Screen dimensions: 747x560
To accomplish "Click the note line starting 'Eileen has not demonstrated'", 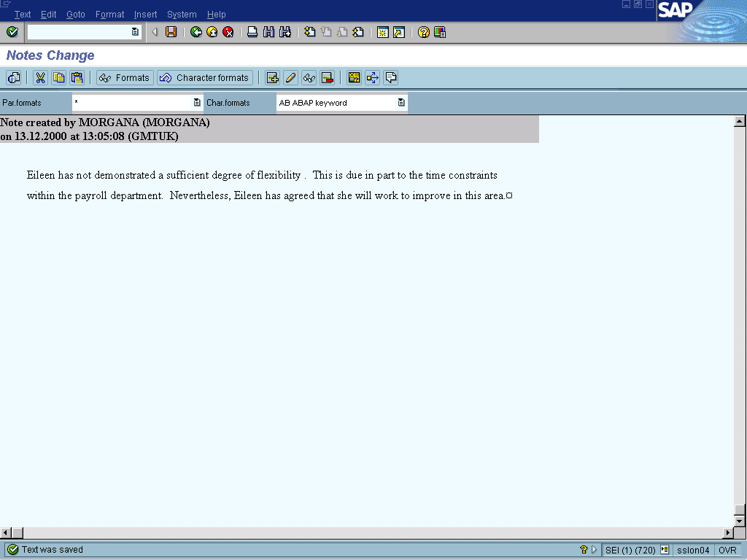I will (262, 175).
